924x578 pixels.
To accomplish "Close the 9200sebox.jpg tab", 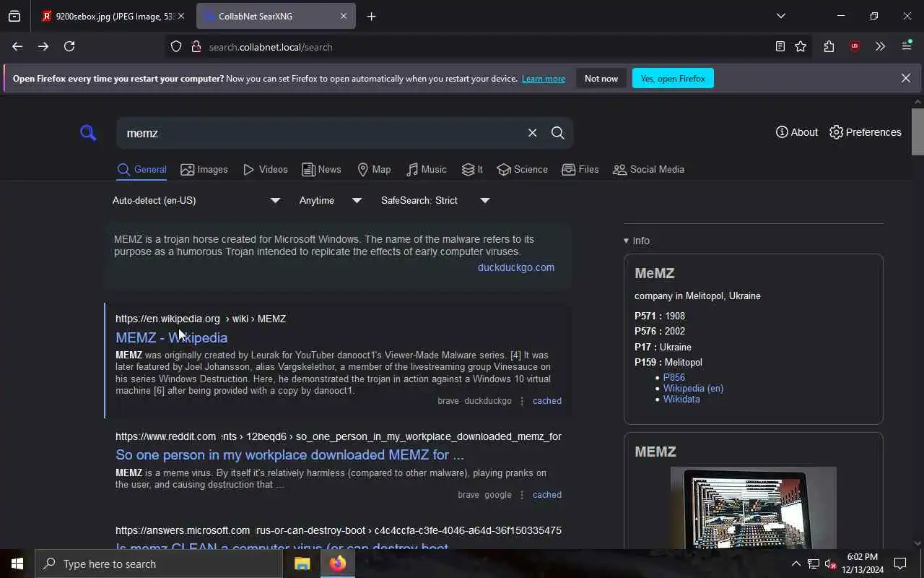I will tap(181, 16).
